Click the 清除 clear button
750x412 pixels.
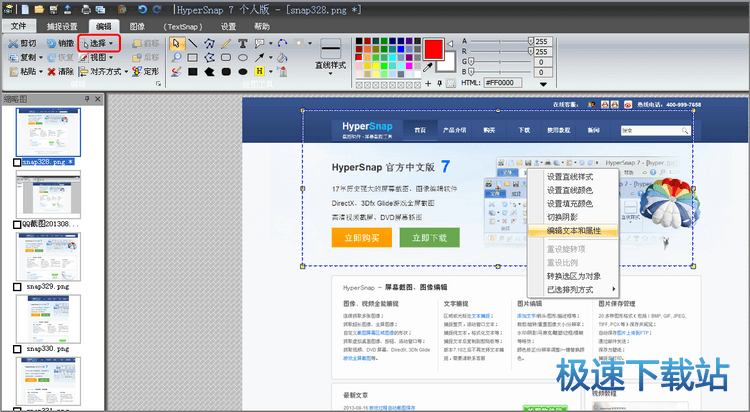coord(60,71)
